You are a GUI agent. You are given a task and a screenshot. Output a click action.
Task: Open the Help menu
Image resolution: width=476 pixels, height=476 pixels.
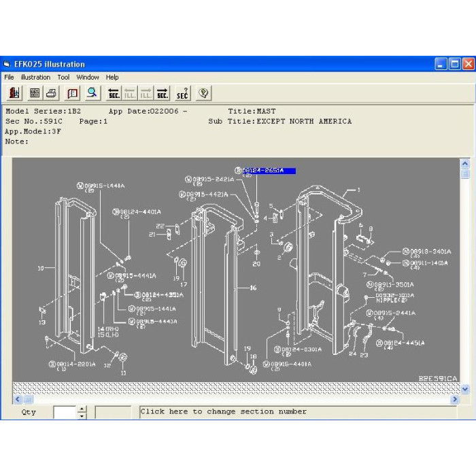pos(112,77)
